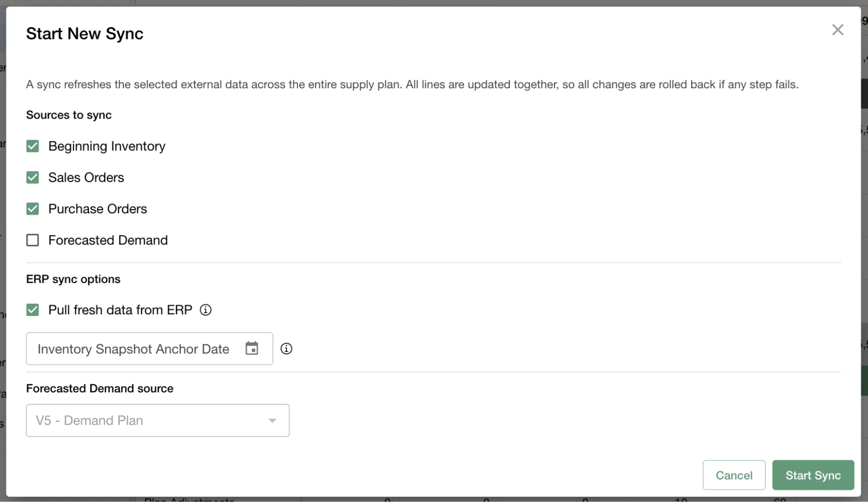Viewport: 868px width, 502px height.
Task: Click the Inventory Snapshot Anchor Date field
Action: [149, 349]
